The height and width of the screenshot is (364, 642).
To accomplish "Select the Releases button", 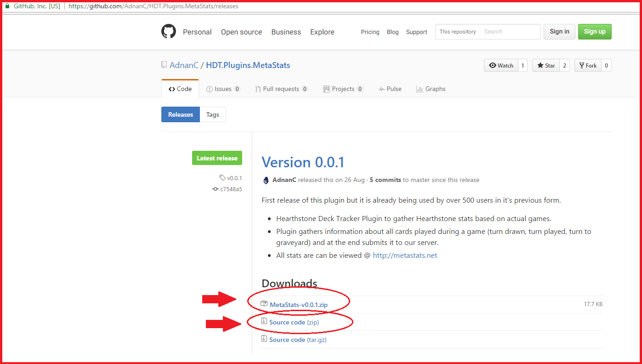I will pos(181,114).
